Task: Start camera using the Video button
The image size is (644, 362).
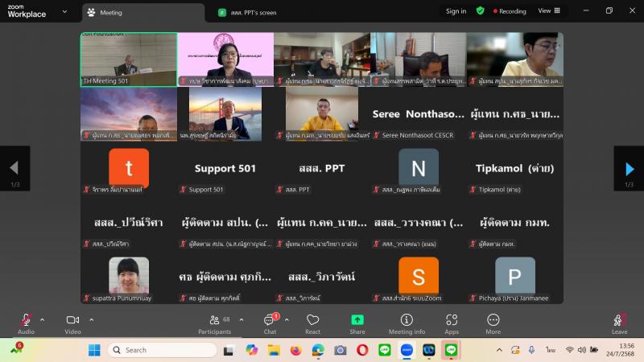Action: click(x=72, y=323)
